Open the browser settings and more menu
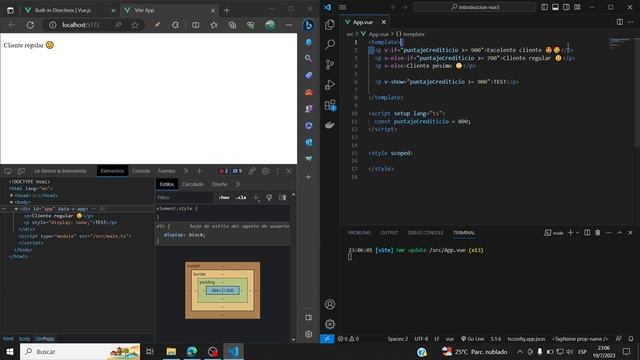 289,25
